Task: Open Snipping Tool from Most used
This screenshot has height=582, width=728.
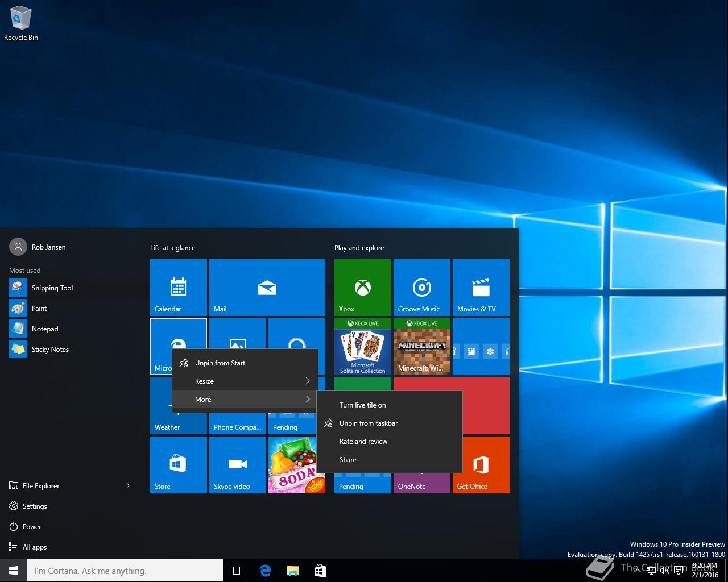Action: pyautogui.click(x=69, y=288)
